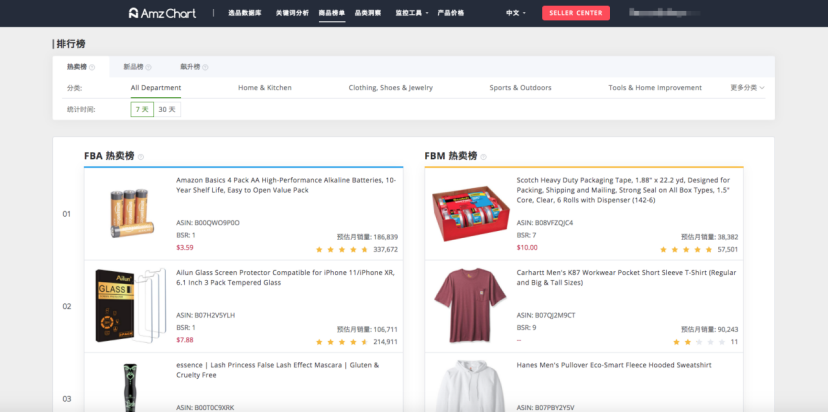The image size is (829, 412).
Task: Click 预估月销量: 38,382 value
Action: click(710, 237)
